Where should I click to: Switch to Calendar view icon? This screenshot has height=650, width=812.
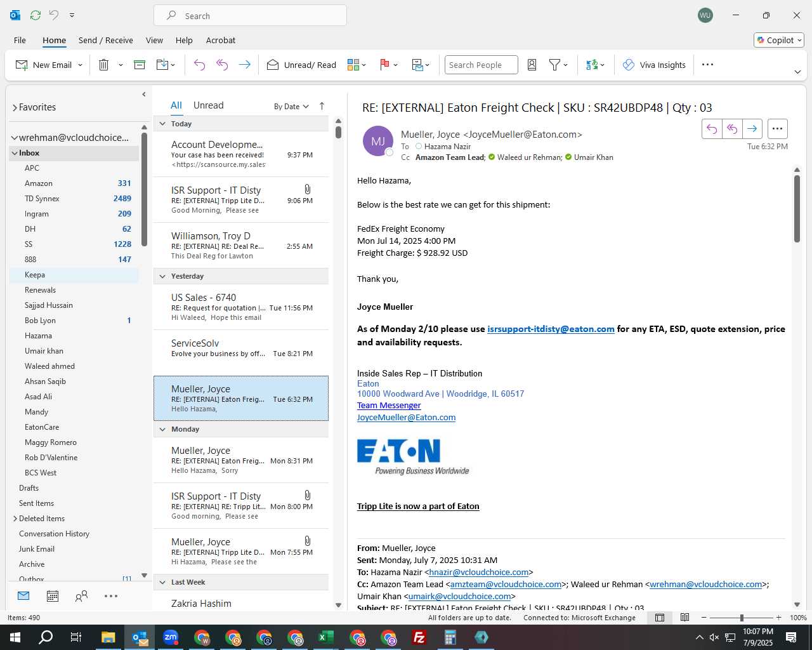coord(53,596)
